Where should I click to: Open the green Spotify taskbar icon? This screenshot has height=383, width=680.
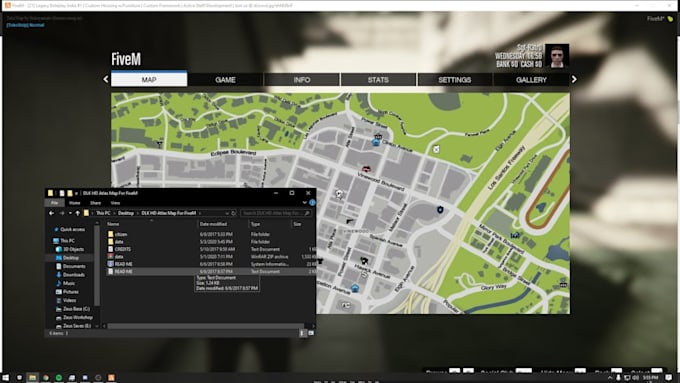59,378
